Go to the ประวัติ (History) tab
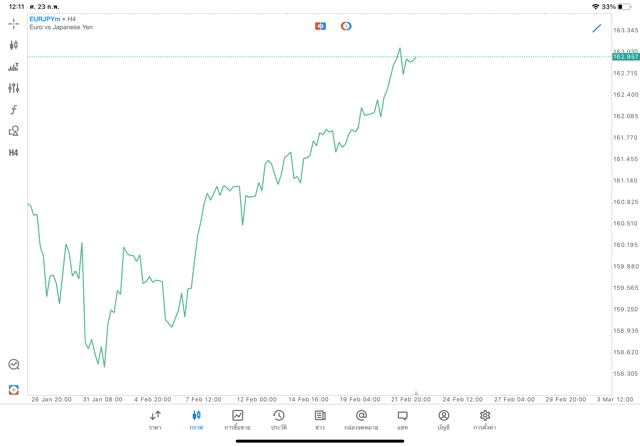This screenshot has height=447, width=640. pyautogui.click(x=279, y=419)
